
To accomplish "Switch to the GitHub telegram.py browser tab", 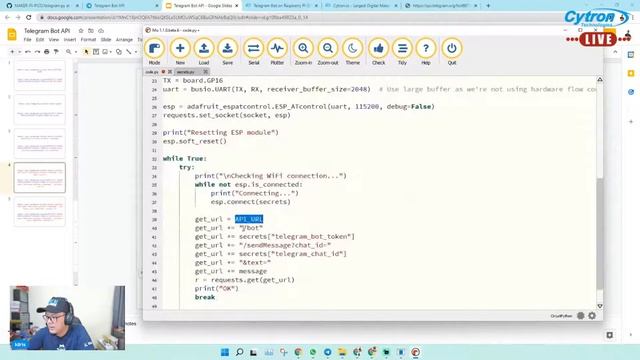I will 41,6.
